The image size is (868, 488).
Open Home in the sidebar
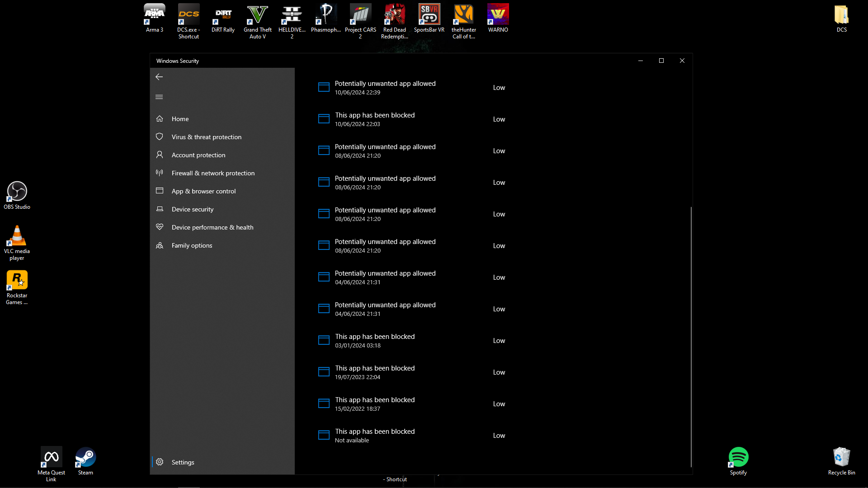coord(222,119)
